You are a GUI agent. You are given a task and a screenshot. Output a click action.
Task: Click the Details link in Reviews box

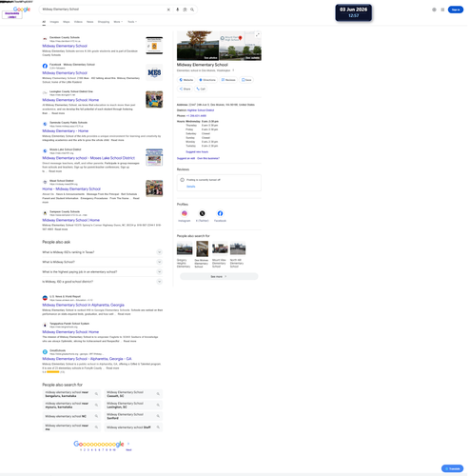point(192,188)
